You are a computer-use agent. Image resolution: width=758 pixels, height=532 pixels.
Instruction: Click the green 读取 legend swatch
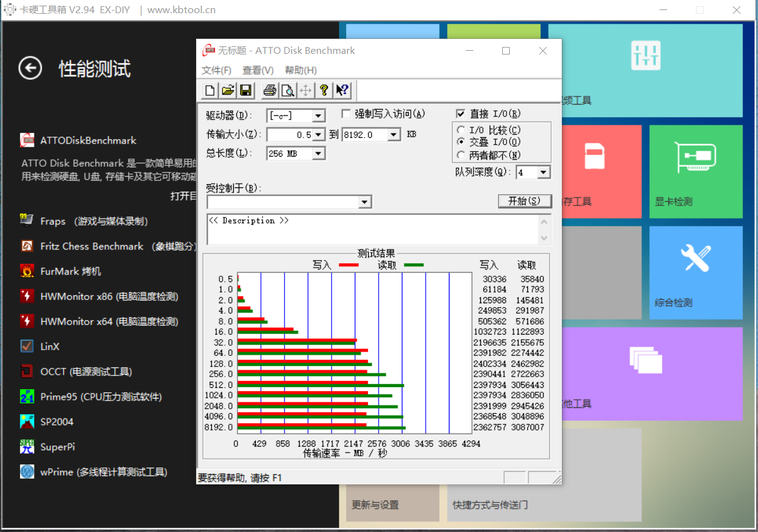tap(414, 265)
